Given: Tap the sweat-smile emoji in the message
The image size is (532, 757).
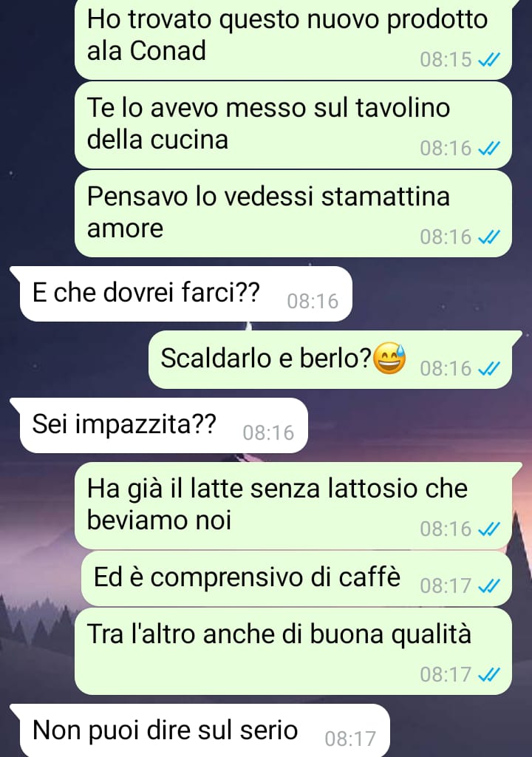Looking at the screenshot, I should click(389, 359).
